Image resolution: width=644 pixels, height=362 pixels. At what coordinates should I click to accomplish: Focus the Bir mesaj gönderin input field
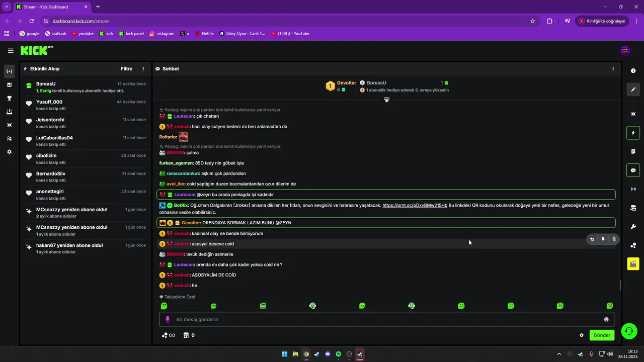coord(386,319)
